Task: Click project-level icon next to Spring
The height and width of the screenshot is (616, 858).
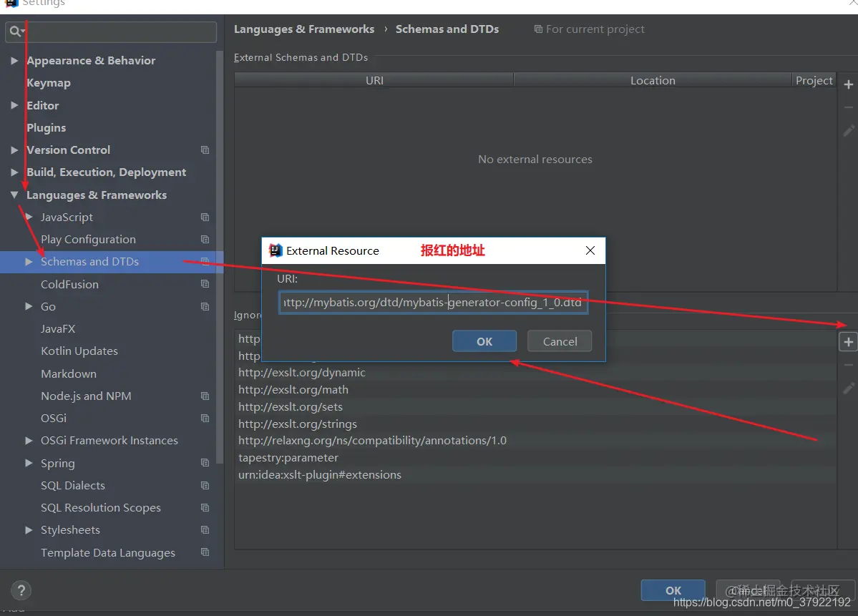Action: [x=205, y=463]
